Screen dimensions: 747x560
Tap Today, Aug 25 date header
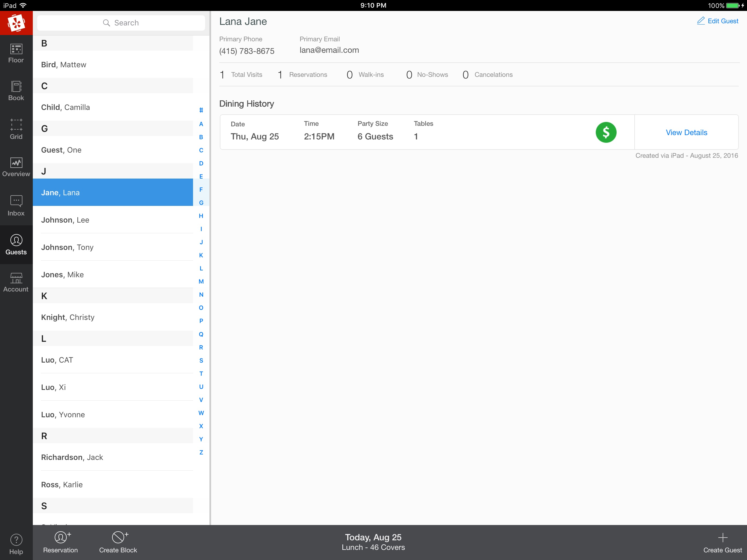(x=373, y=537)
